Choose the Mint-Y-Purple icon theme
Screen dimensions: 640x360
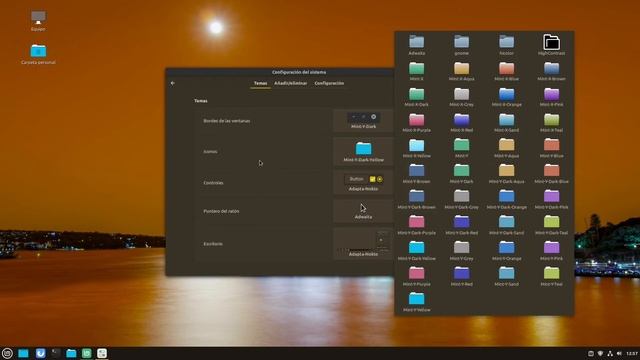(x=416, y=276)
